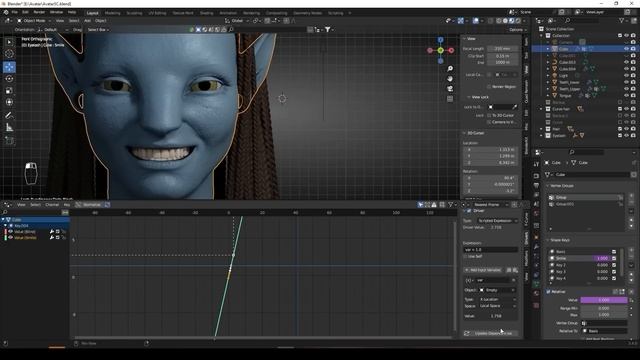Click the magnifier search icon in viewport header
This screenshot has height=360, width=640.
point(231,29)
